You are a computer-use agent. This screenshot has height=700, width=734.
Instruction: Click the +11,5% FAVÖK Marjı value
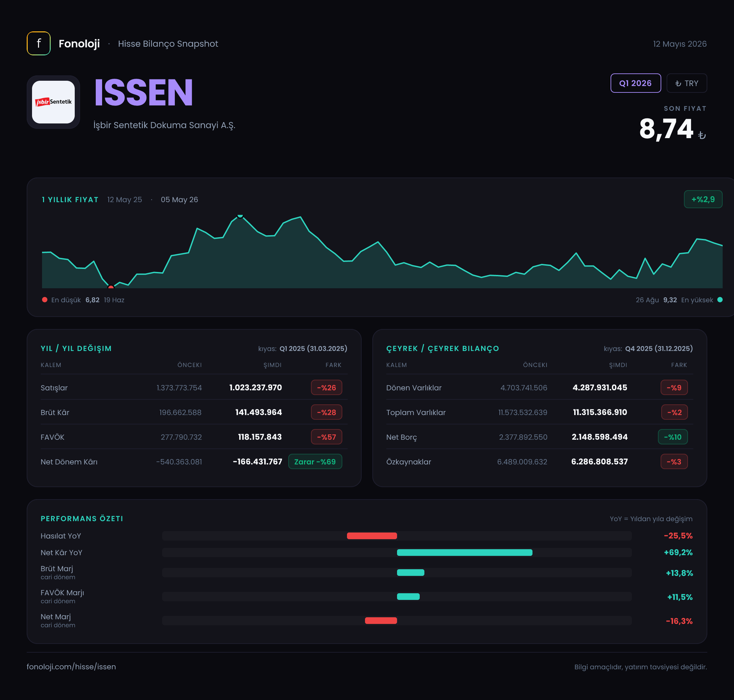[680, 597]
